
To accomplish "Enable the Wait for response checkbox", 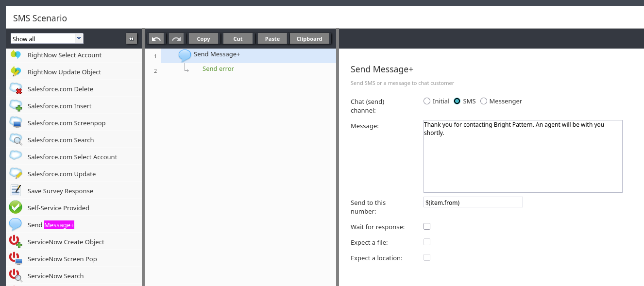I will coord(427,226).
